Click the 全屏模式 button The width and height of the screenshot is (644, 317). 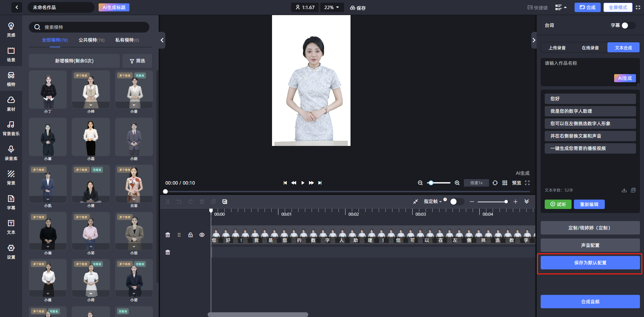pos(618,7)
